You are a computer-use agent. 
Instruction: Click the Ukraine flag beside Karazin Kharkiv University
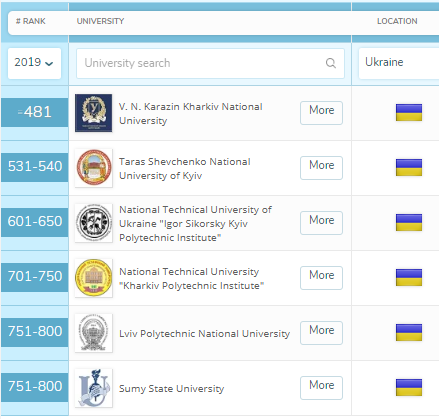click(409, 112)
